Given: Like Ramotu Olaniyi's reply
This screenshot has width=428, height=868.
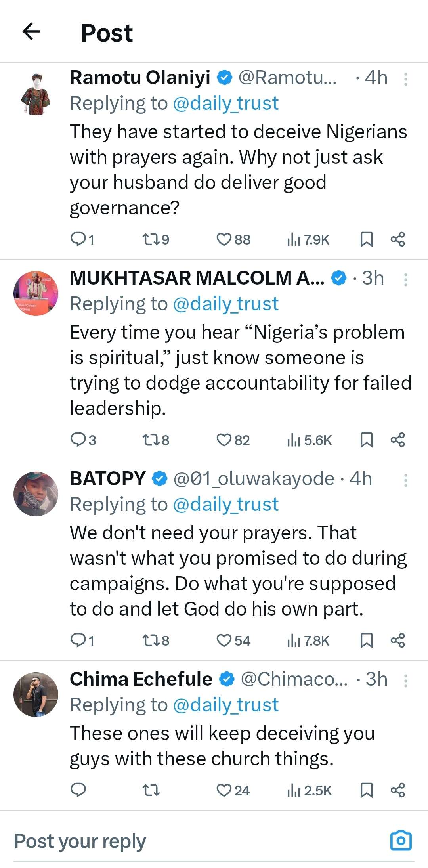Looking at the screenshot, I should [x=224, y=239].
